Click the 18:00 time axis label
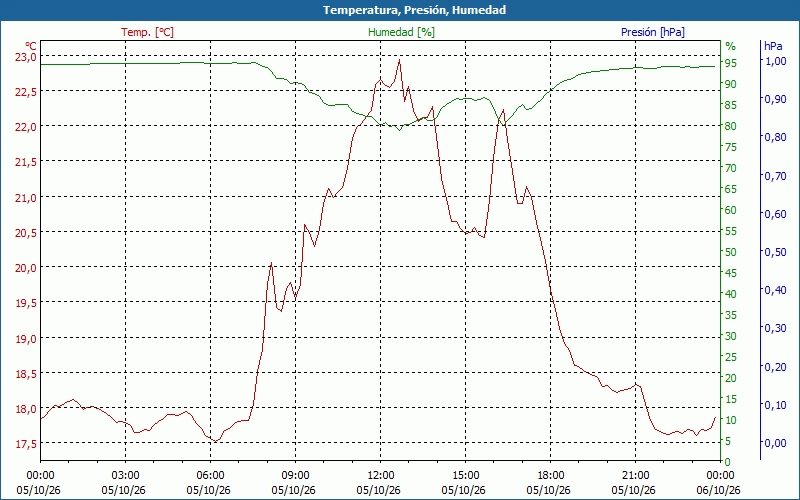The width and height of the screenshot is (800, 500). tap(551, 476)
